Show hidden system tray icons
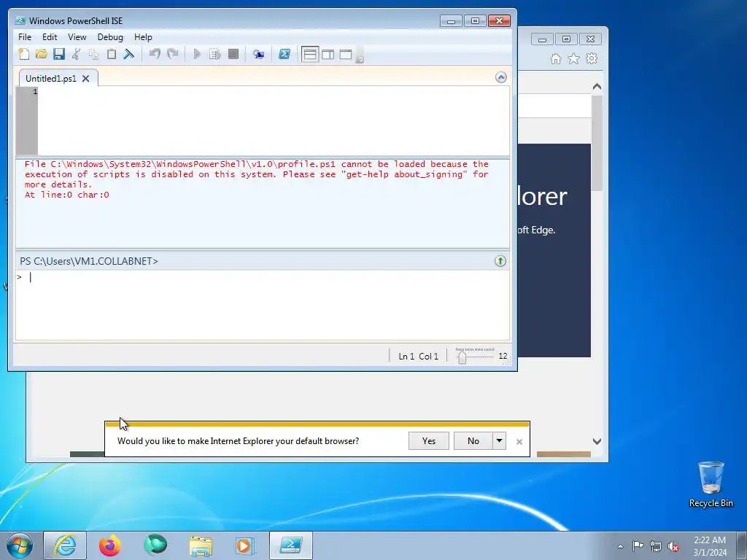The height and width of the screenshot is (560, 747). 620,546
